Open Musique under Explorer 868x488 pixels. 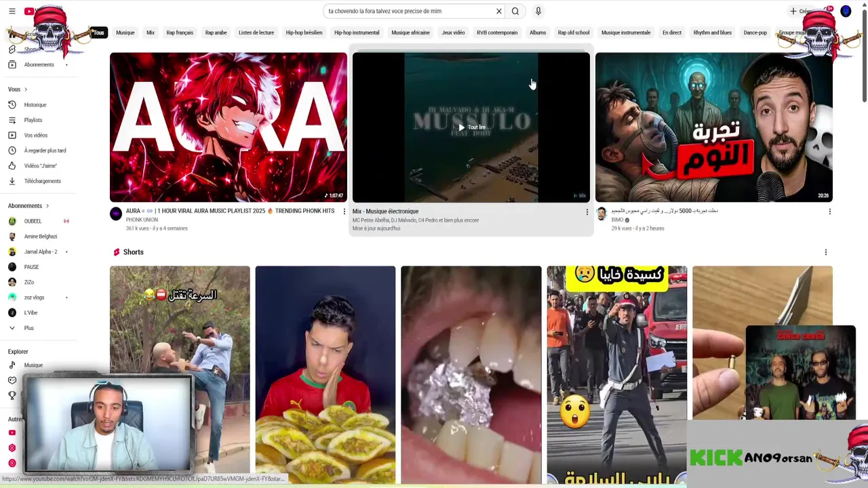tap(33, 365)
